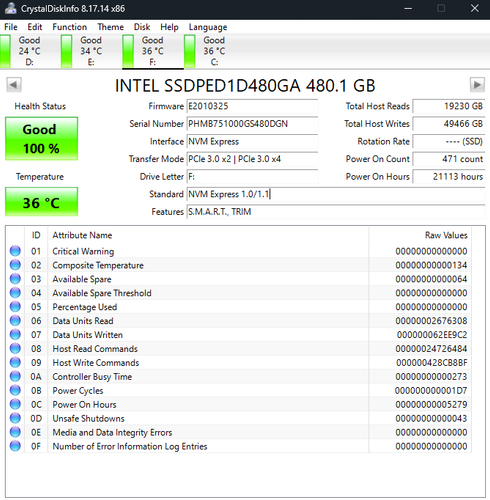Click the Raw Values column header
The height and width of the screenshot is (500, 490).
pyautogui.click(x=446, y=235)
